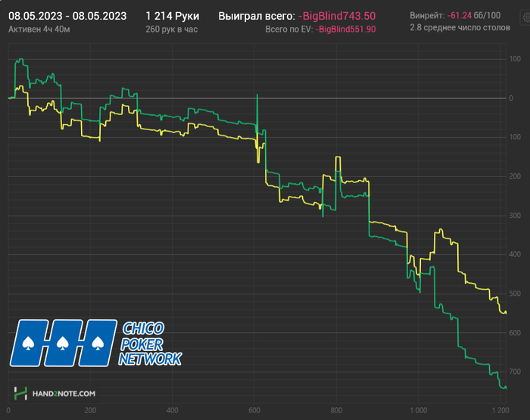
Task: Click the HAND2NOTE.COM text
Action: pos(64,394)
